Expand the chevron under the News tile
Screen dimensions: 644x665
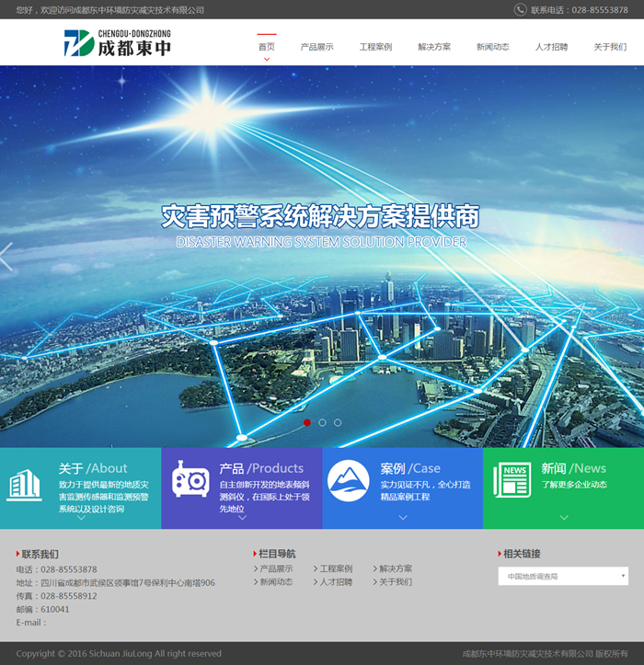coord(563,518)
